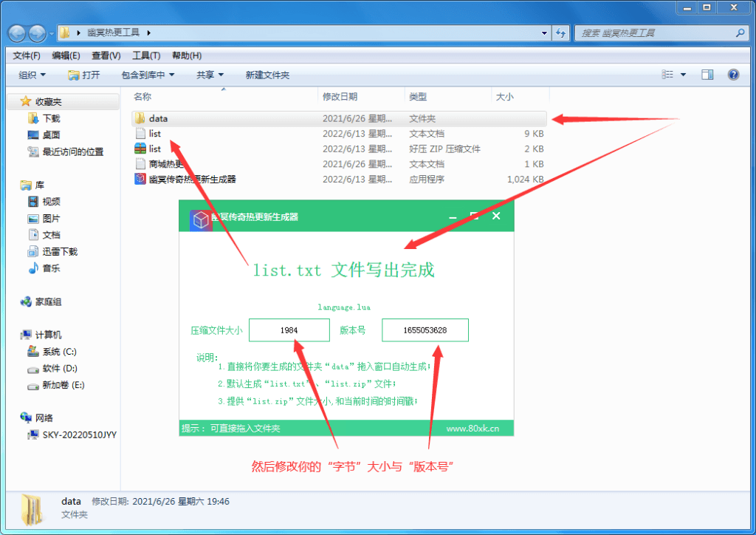Click the refresh button beside address bar
Screen dimensions: 756x535
click(x=561, y=33)
